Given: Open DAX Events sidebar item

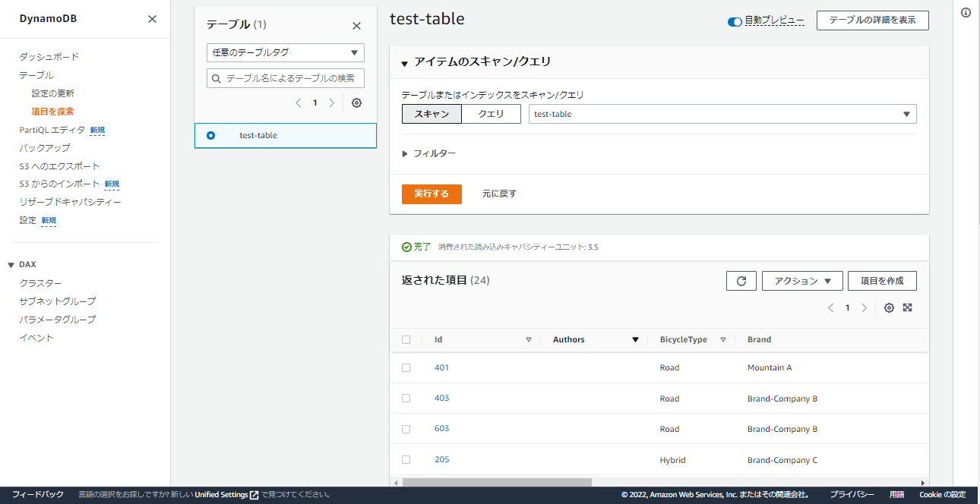Looking at the screenshot, I should [36, 338].
